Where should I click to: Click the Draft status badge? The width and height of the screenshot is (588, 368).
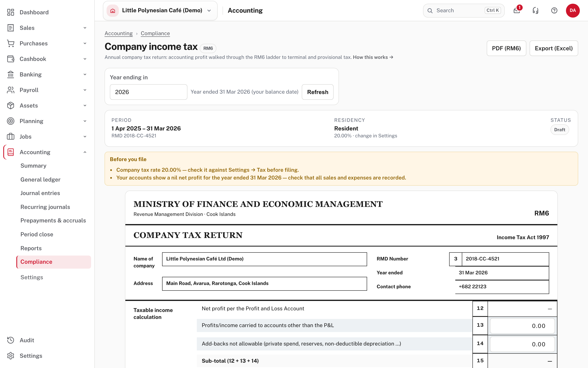pyautogui.click(x=560, y=130)
